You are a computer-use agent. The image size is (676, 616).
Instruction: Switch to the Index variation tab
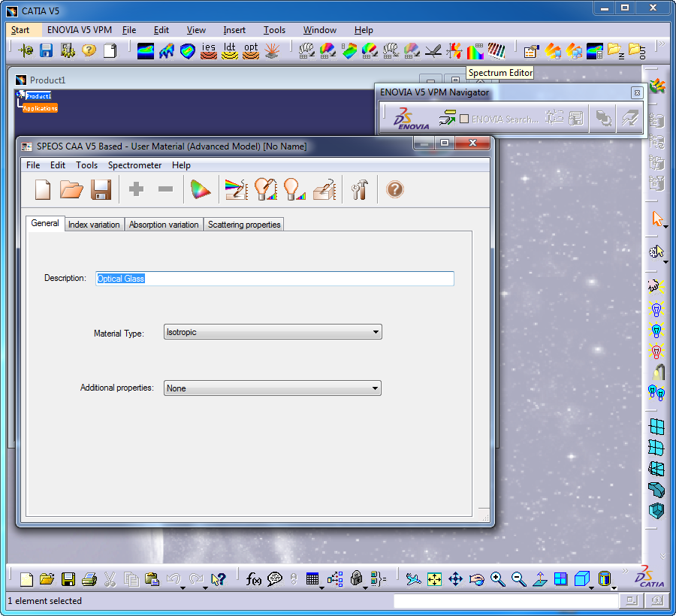point(94,225)
